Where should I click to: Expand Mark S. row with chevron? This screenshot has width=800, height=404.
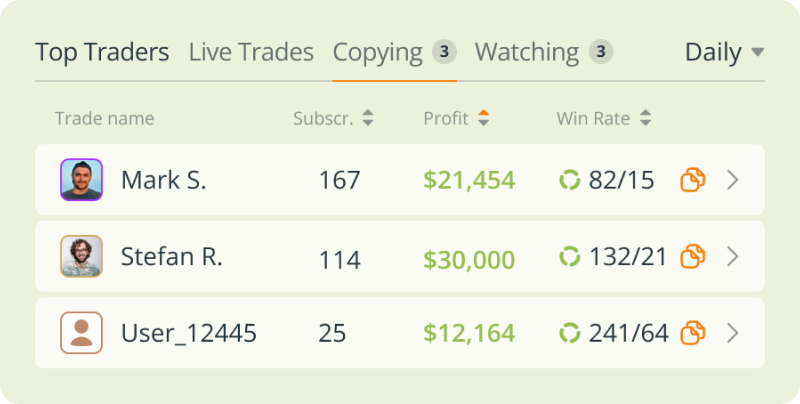click(x=733, y=180)
